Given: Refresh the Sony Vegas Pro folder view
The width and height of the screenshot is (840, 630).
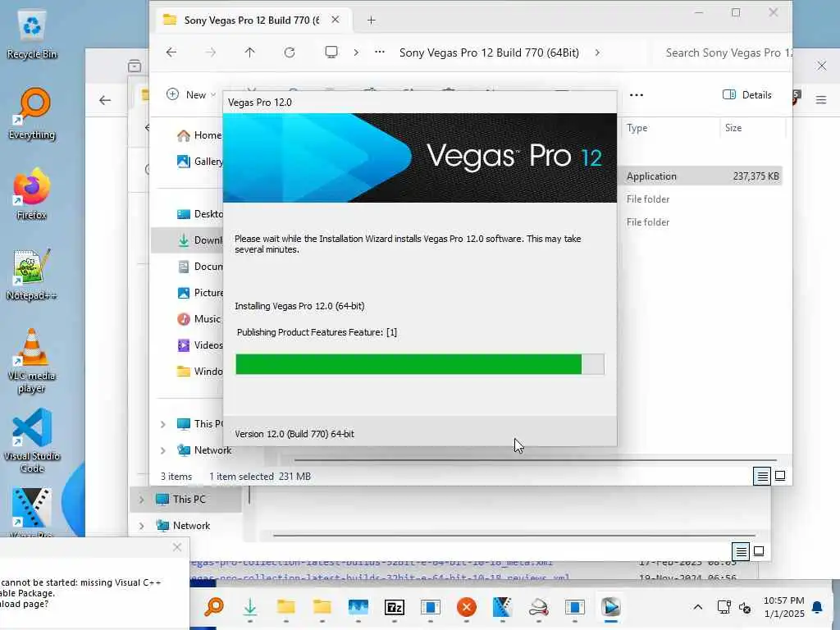Looking at the screenshot, I should click(290, 52).
